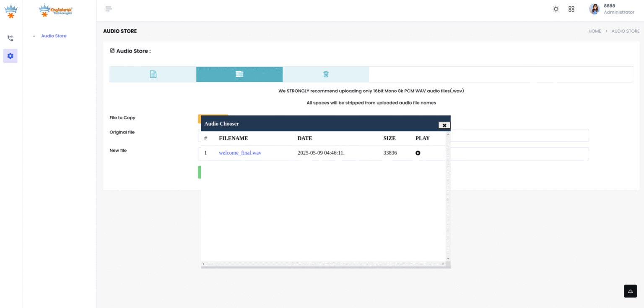Select the Copy Audio list icon
Image resolution: width=644 pixels, height=308 pixels.
[x=239, y=74]
